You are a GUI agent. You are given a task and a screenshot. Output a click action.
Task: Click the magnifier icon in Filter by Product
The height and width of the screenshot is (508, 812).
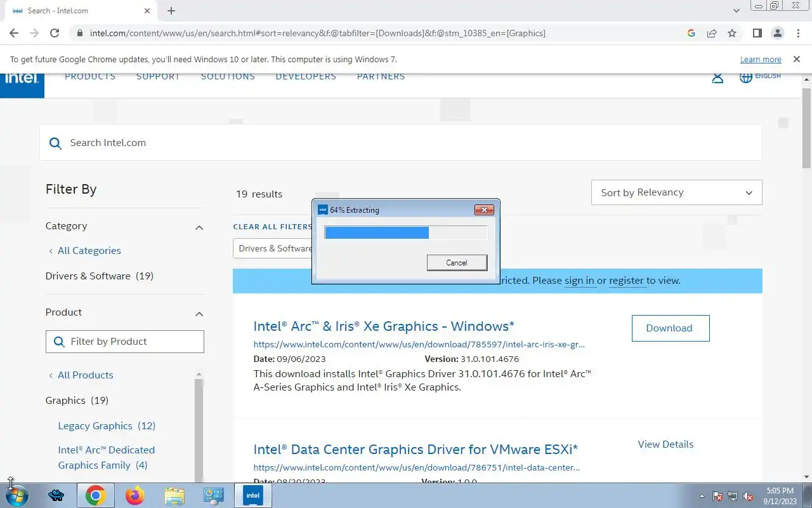59,342
